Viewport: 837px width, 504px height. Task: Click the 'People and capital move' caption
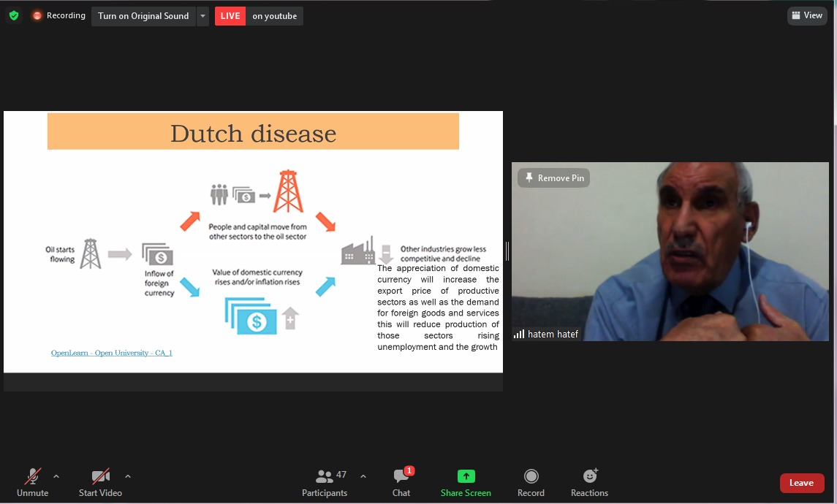coord(258,232)
